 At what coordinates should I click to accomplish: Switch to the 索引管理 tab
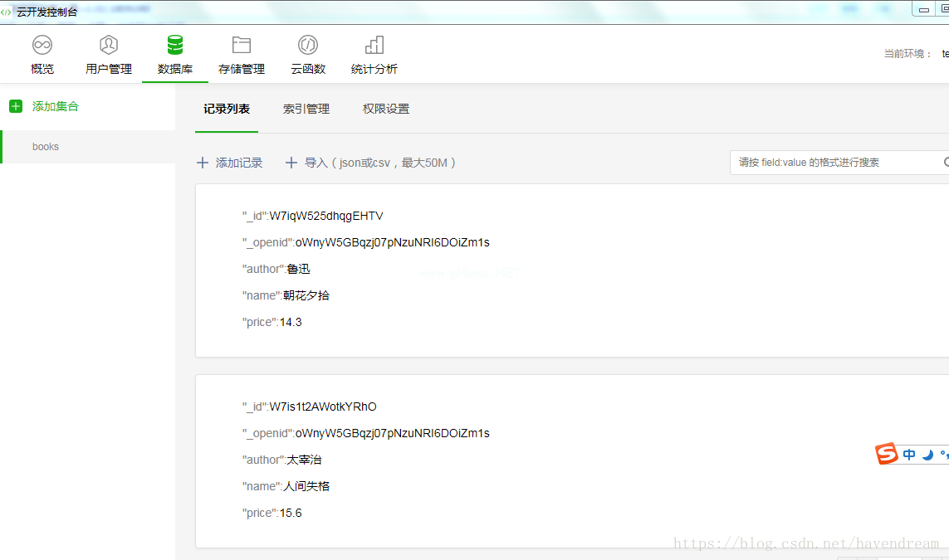pyautogui.click(x=306, y=109)
